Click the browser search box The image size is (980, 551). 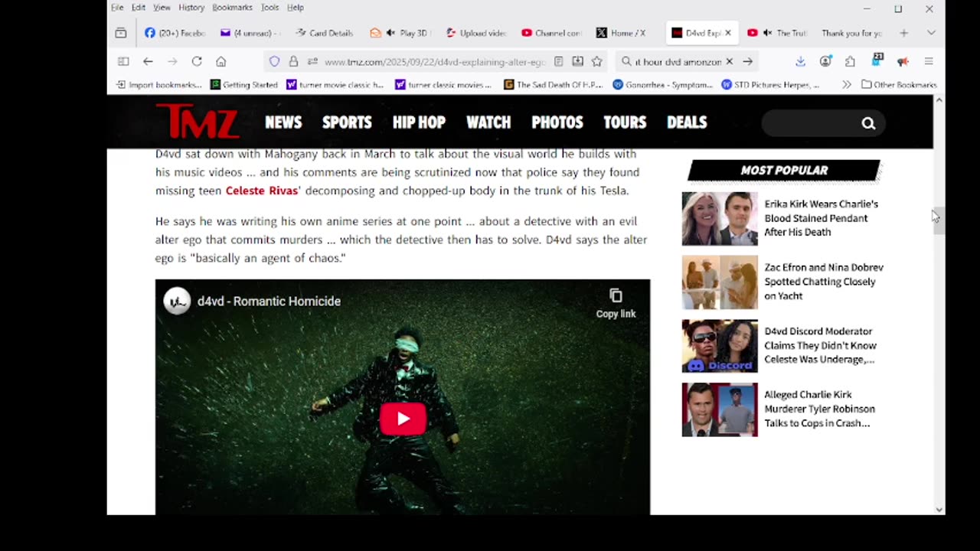678,61
